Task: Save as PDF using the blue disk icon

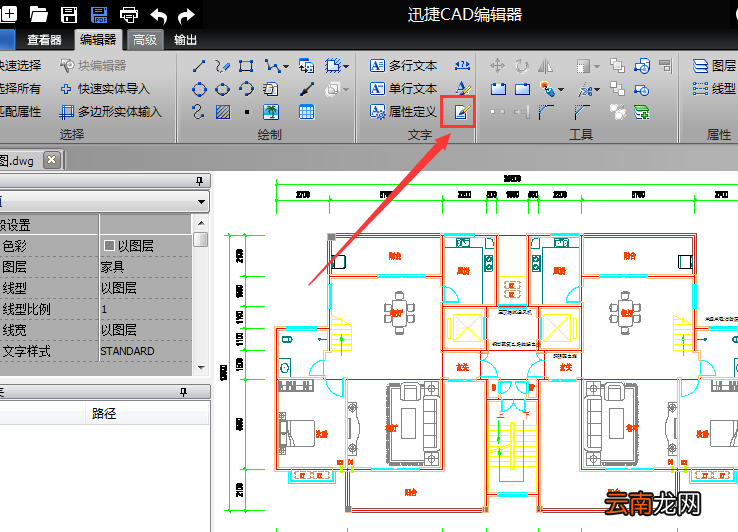Action: tap(99, 15)
